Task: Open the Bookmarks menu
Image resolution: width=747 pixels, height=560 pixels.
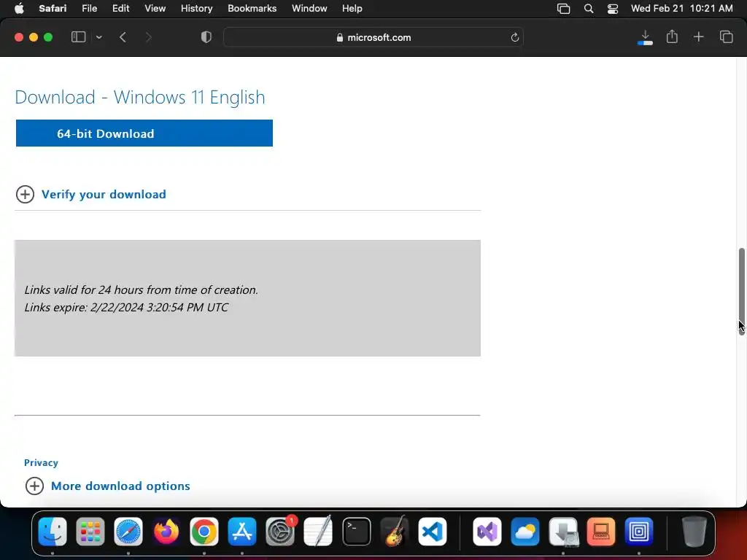Action: [x=252, y=9]
